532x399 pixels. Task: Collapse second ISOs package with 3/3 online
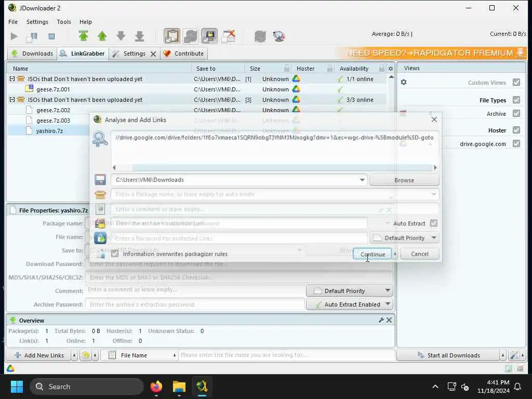(x=12, y=99)
